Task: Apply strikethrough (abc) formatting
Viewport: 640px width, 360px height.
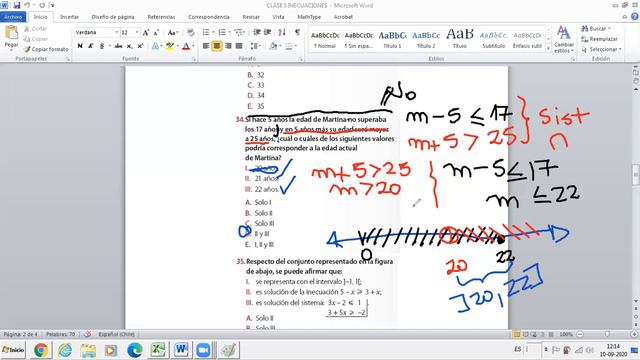Action: (118, 46)
